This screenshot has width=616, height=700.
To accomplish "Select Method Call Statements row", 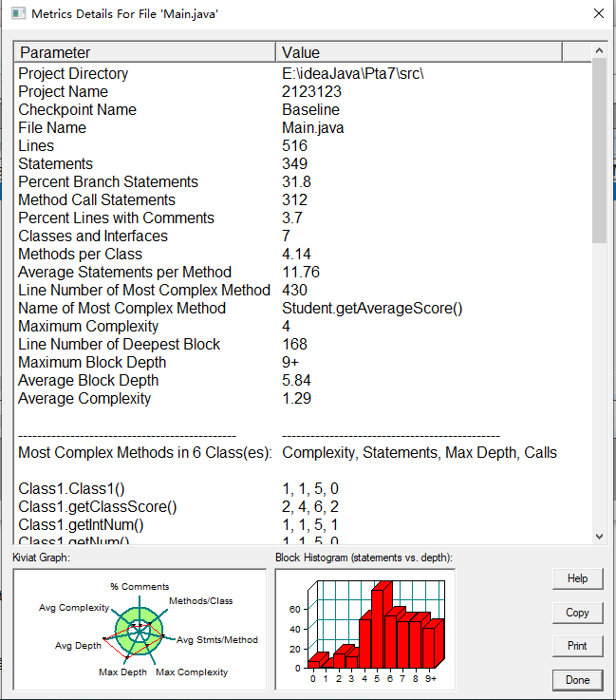I will click(x=303, y=200).
